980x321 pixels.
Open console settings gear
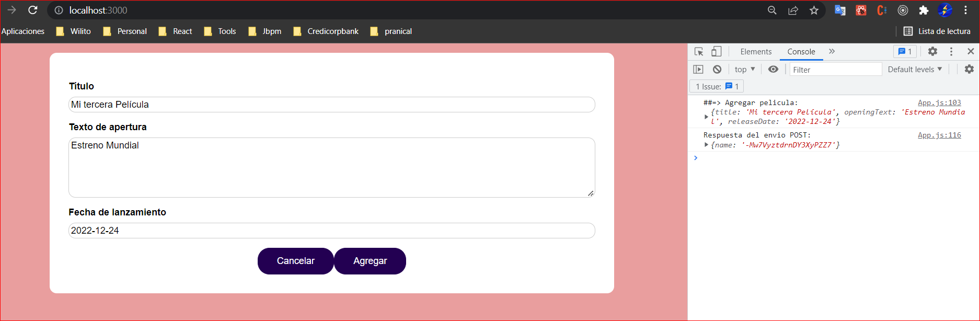click(969, 69)
